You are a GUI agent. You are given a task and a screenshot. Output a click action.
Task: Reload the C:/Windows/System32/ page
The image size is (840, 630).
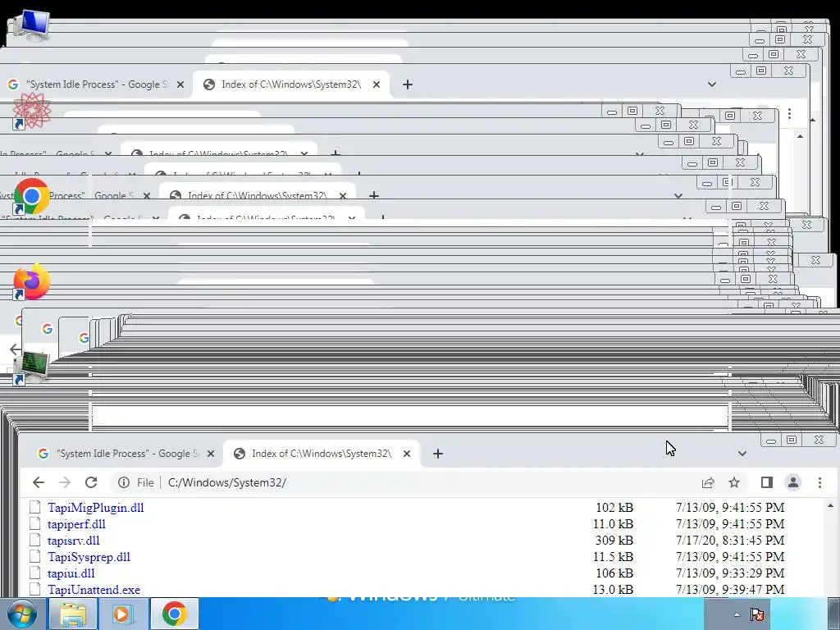[91, 482]
